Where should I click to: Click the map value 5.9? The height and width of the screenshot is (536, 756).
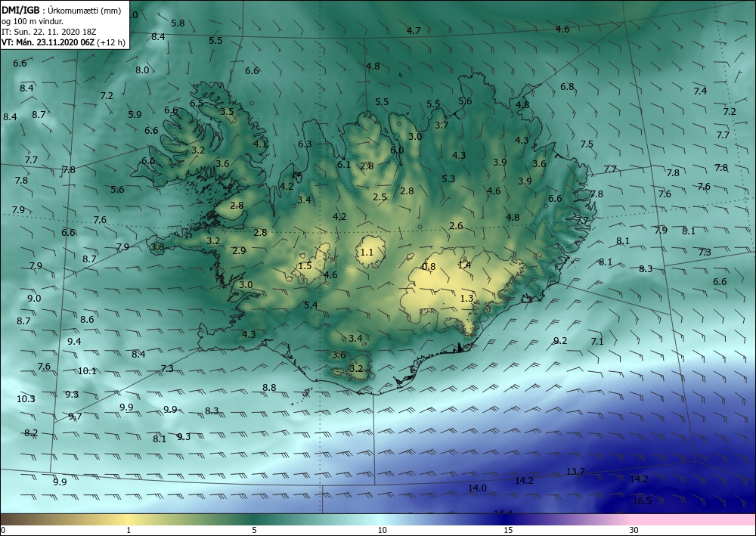tap(135, 115)
